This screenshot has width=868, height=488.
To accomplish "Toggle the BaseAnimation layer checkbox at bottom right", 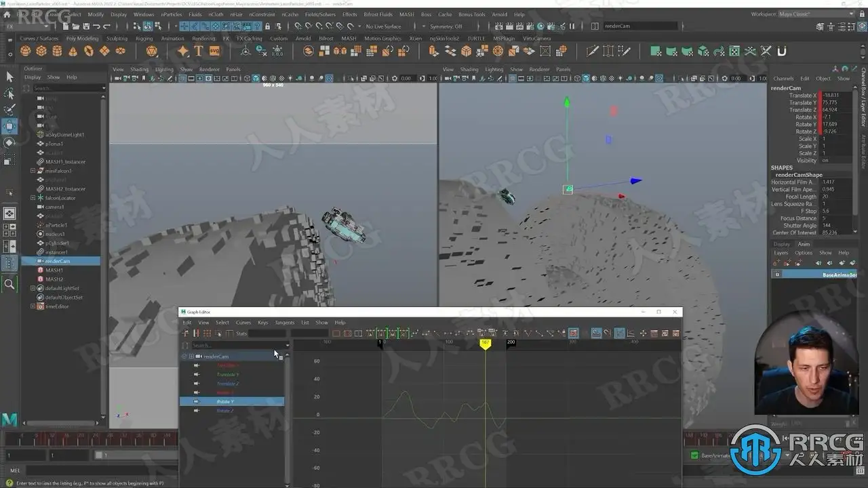I will pyautogui.click(x=694, y=455).
